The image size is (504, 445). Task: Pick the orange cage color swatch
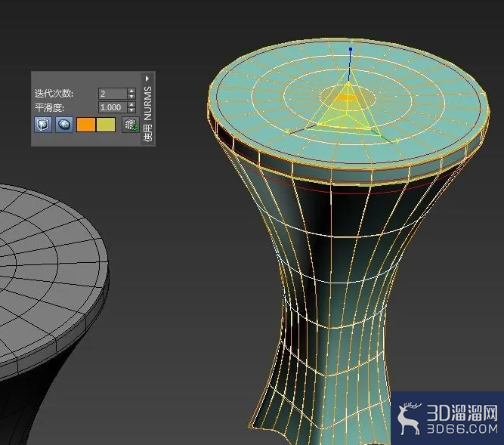[x=86, y=125]
